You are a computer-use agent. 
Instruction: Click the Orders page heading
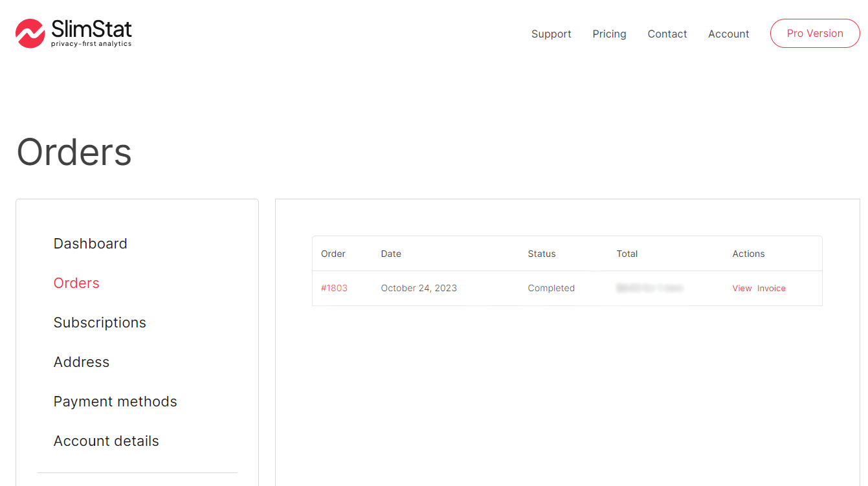coord(74,152)
